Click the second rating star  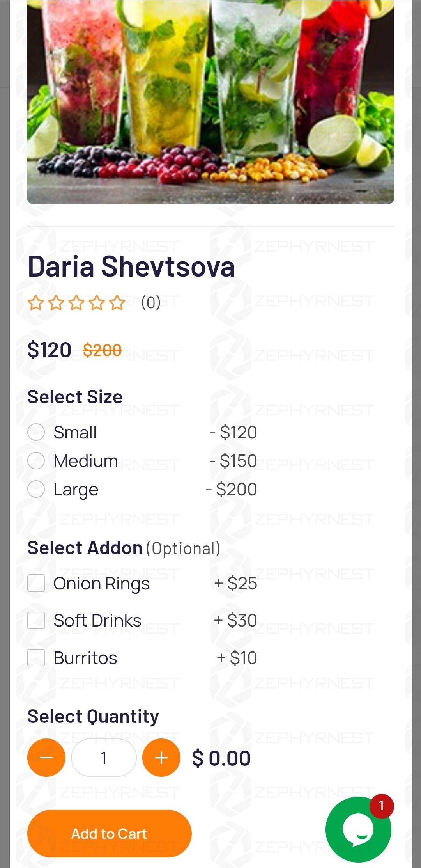click(56, 303)
